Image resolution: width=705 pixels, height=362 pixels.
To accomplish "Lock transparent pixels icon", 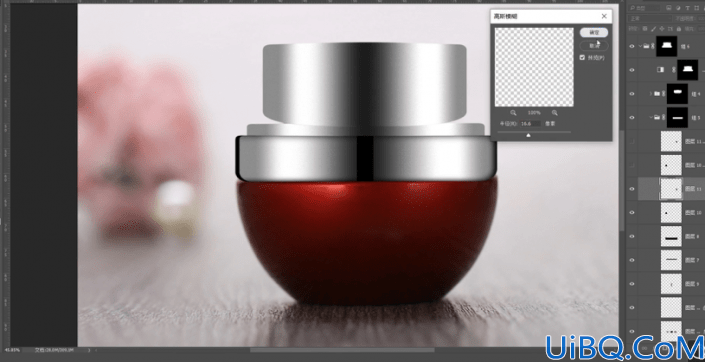I will click(644, 29).
